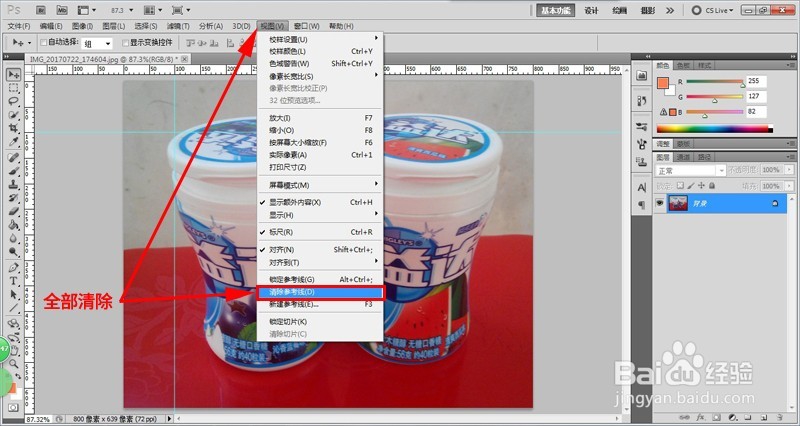Select the Eraser tool
Viewport: 800px width, 426px height.
(x=14, y=211)
